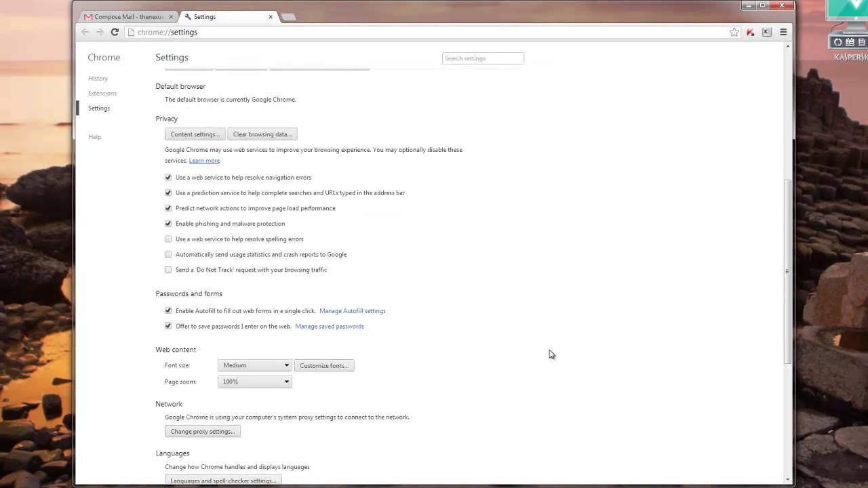Bookmark this page with the star icon
Image resolution: width=868 pixels, height=488 pixels.
pyautogui.click(x=734, y=32)
